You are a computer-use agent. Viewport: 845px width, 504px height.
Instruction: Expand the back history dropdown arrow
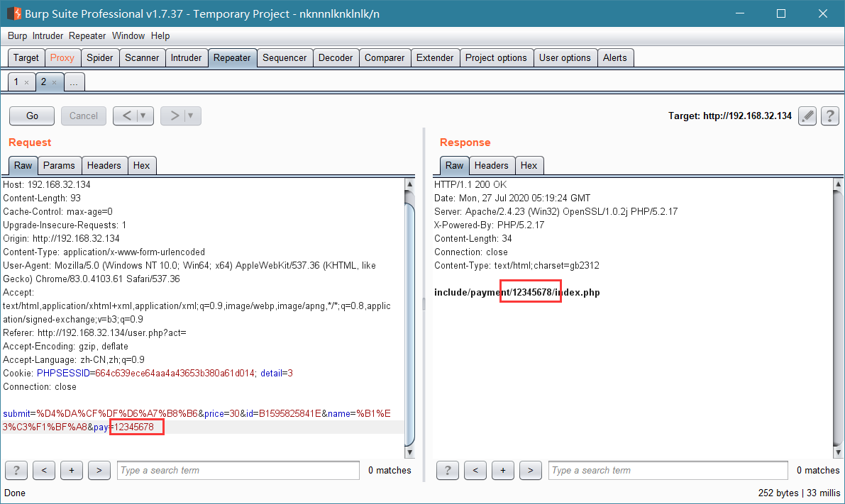click(x=143, y=116)
